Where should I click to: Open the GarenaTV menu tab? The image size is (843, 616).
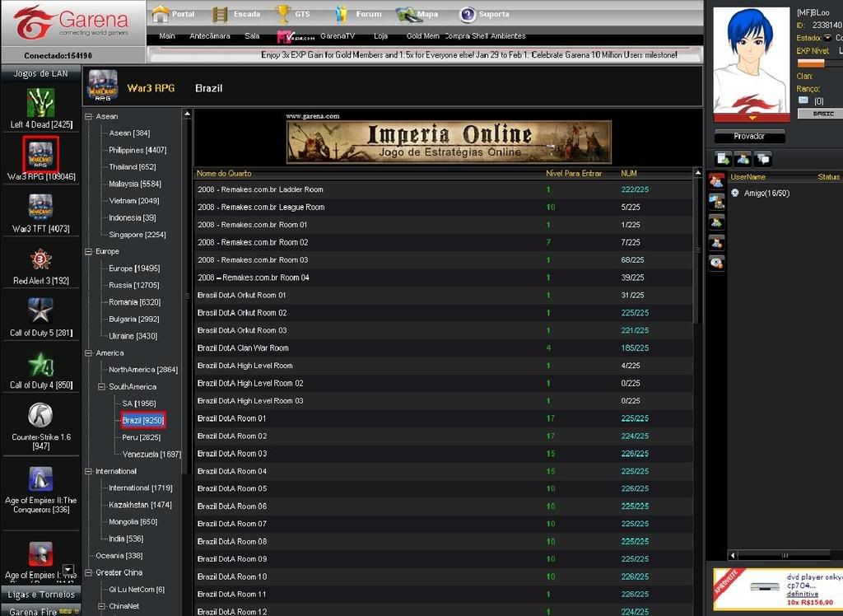click(x=338, y=36)
